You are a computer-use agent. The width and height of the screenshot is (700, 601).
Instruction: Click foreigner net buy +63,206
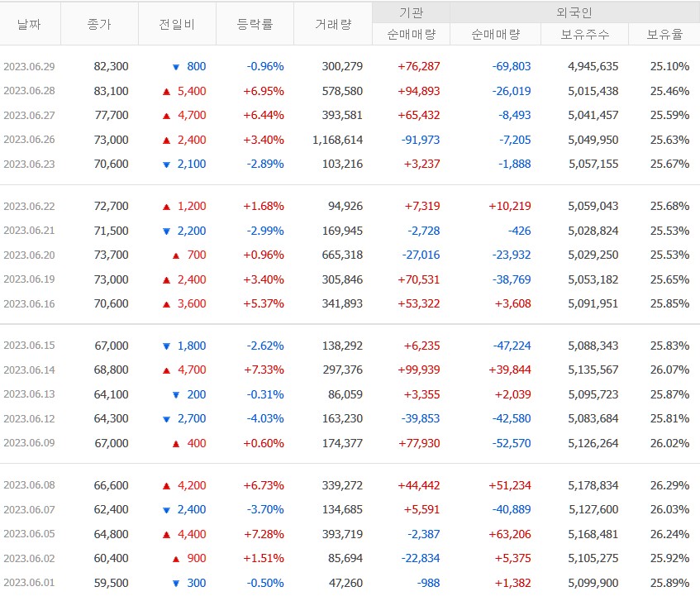510,534
